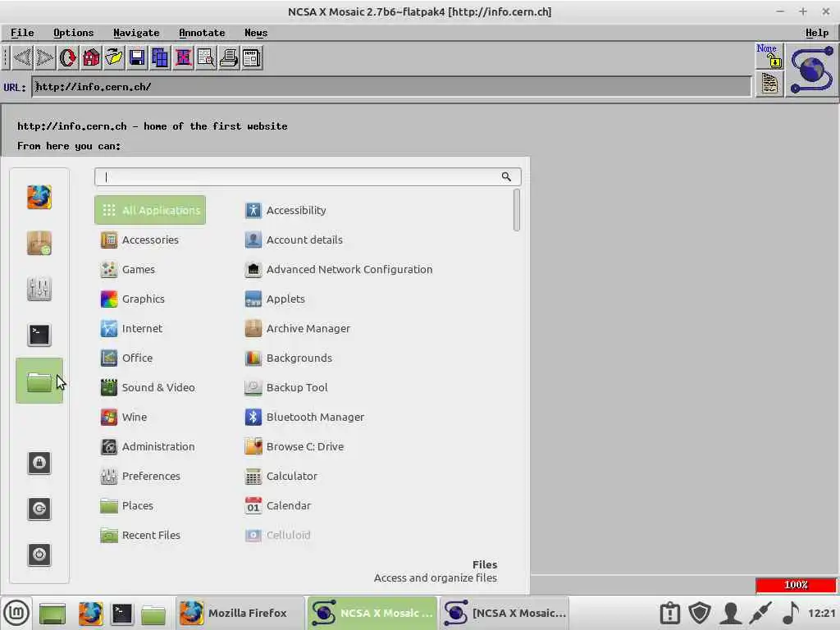Click the Lock Screen button in menu
Viewport: 840px width, 630px height.
pos(39,463)
